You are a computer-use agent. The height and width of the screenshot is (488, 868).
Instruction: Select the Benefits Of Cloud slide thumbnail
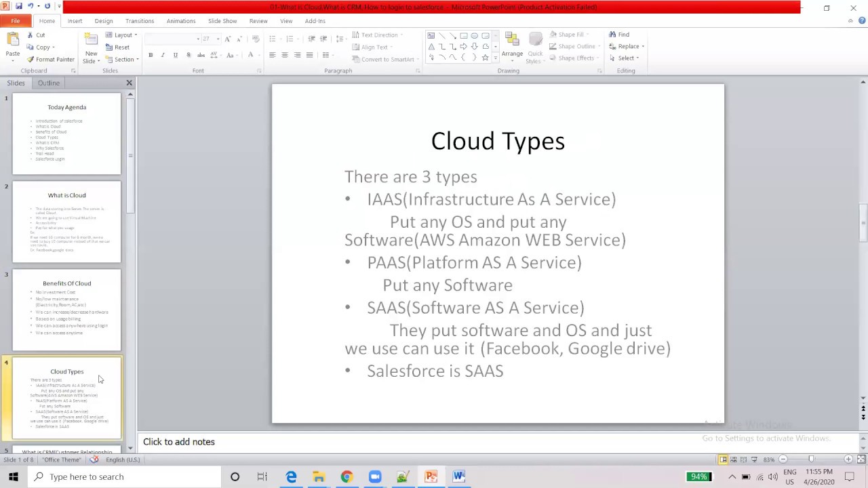pyautogui.click(x=66, y=310)
